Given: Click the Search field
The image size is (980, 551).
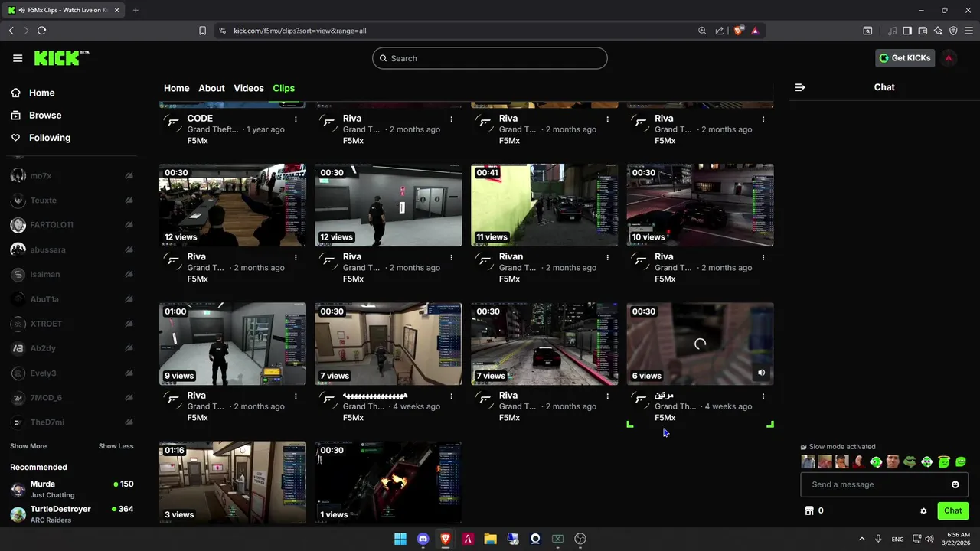Looking at the screenshot, I should click(490, 58).
